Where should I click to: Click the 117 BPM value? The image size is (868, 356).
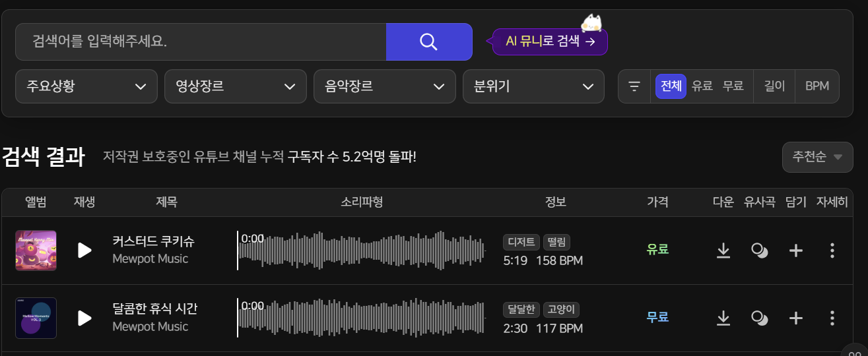coord(560,328)
